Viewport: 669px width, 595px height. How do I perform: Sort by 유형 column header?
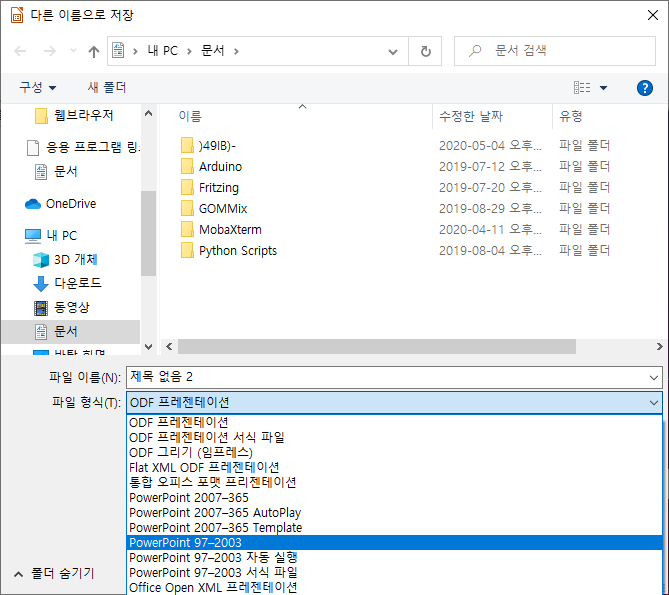pyautogui.click(x=571, y=116)
